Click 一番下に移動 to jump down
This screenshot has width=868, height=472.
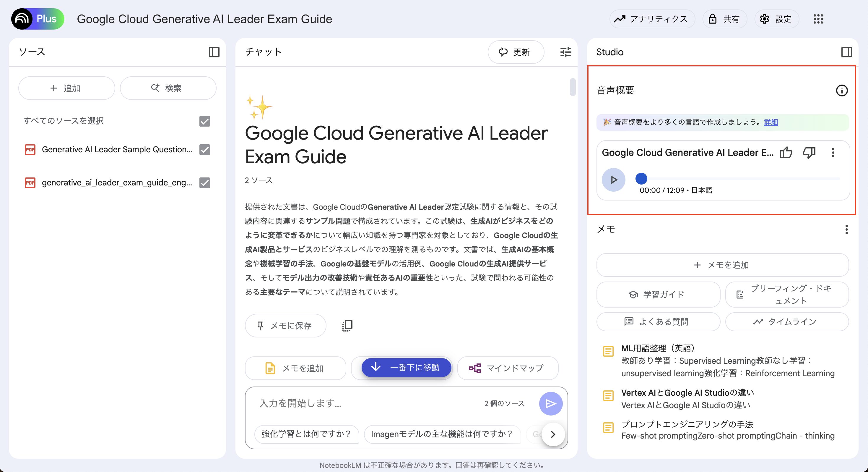click(x=406, y=367)
